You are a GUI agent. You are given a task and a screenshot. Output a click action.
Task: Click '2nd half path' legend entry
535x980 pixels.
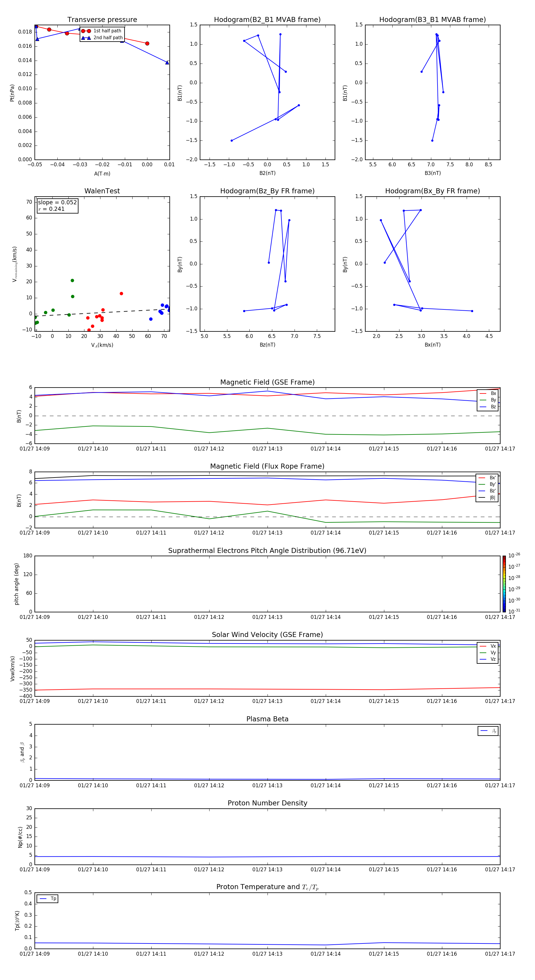[102, 38]
